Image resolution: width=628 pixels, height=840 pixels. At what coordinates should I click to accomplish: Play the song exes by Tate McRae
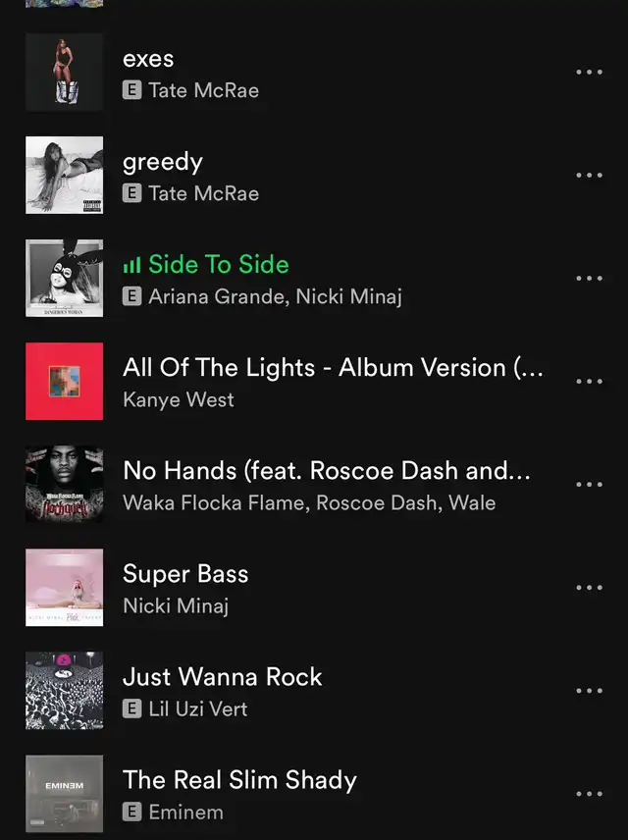(314, 73)
